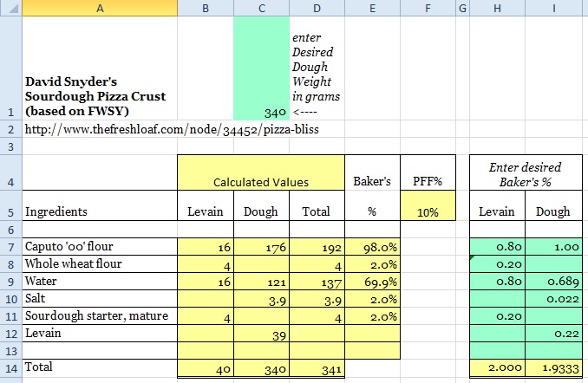
Task: Select the Water total cell showing 137
Action: coord(317,282)
